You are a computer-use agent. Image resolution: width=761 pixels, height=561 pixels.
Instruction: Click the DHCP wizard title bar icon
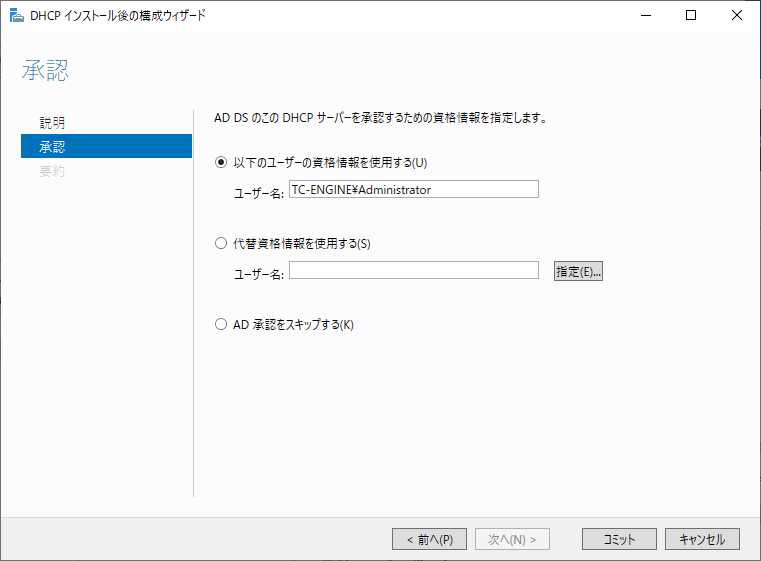click(x=17, y=16)
